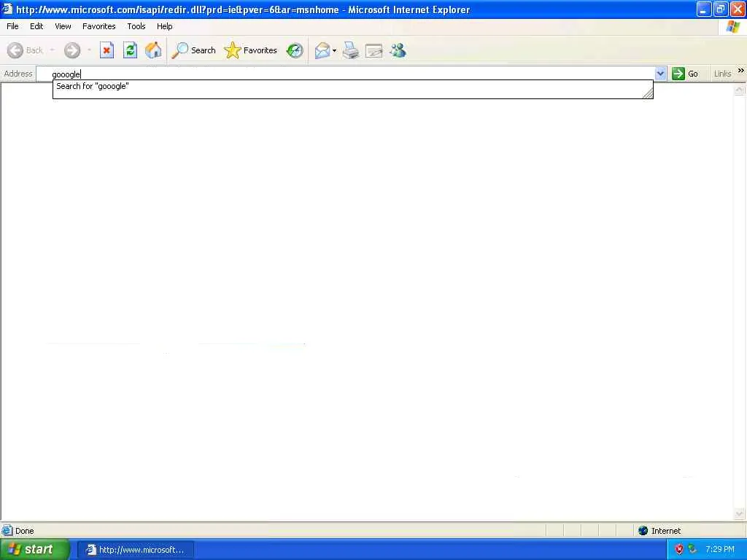Open the History clock icon

tap(295, 50)
